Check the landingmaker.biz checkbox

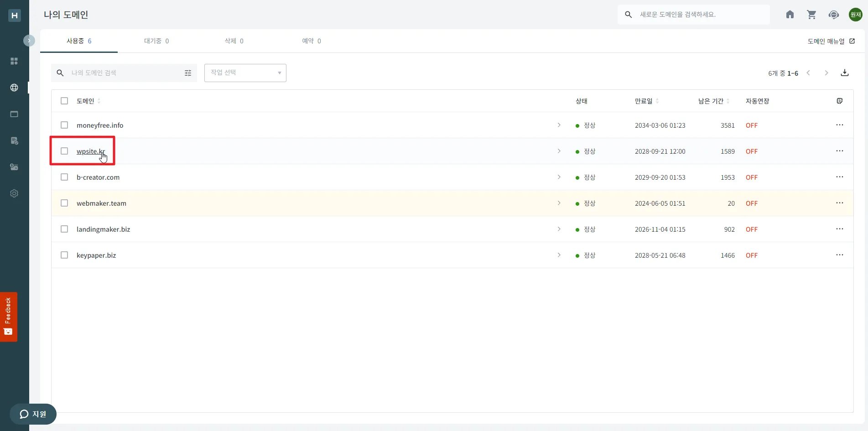[x=64, y=229]
